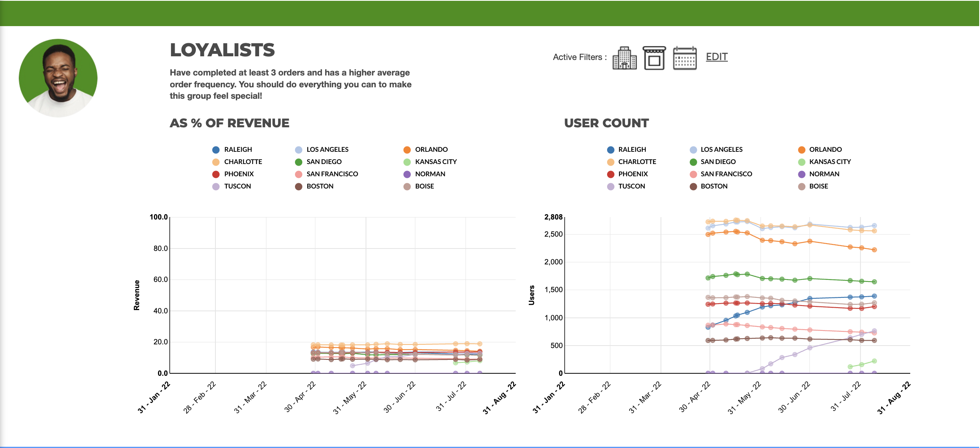Open the EDIT filters link
The width and height of the screenshot is (980, 448).
click(x=716, y=57)
